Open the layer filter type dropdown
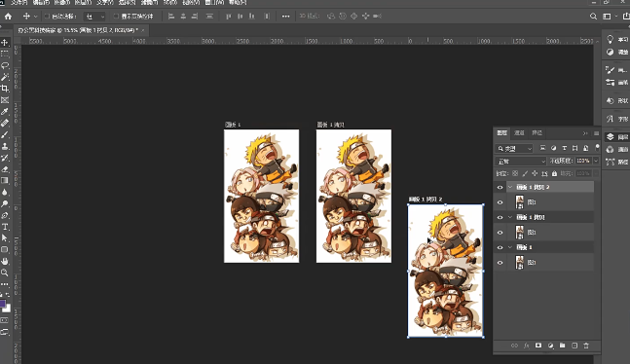Viewport: 630px width, 364px height. 514,149
